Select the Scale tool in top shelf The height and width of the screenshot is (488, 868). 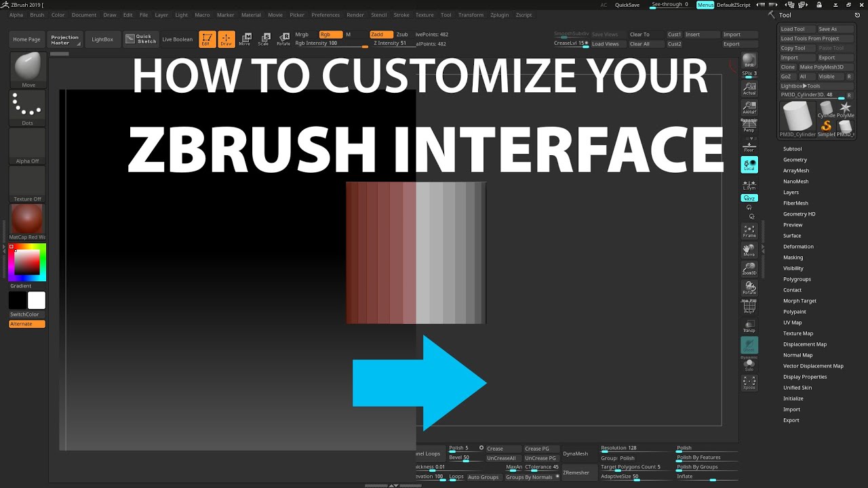click(264, 39)
